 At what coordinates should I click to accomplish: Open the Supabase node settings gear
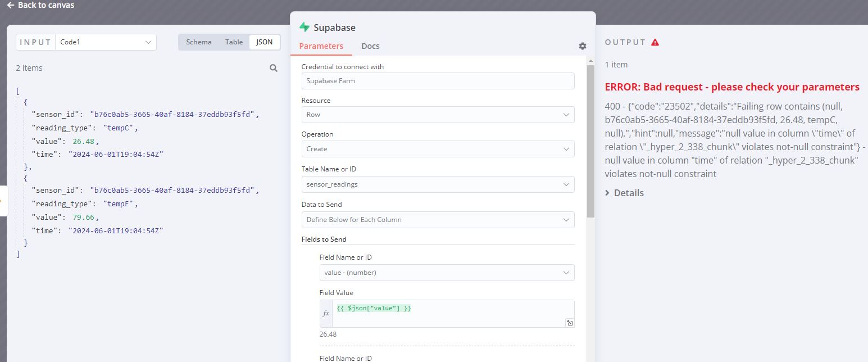point(582,46)
